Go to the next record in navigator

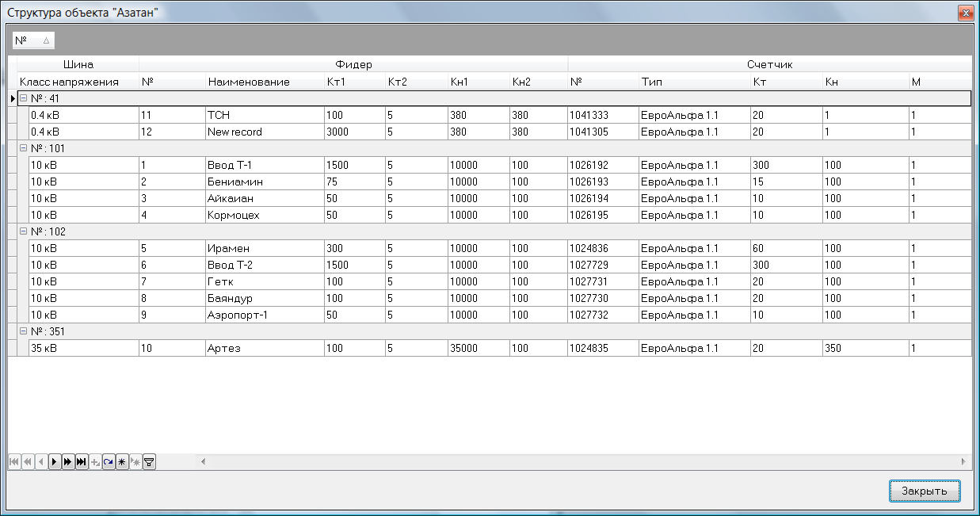pos(54,461)
